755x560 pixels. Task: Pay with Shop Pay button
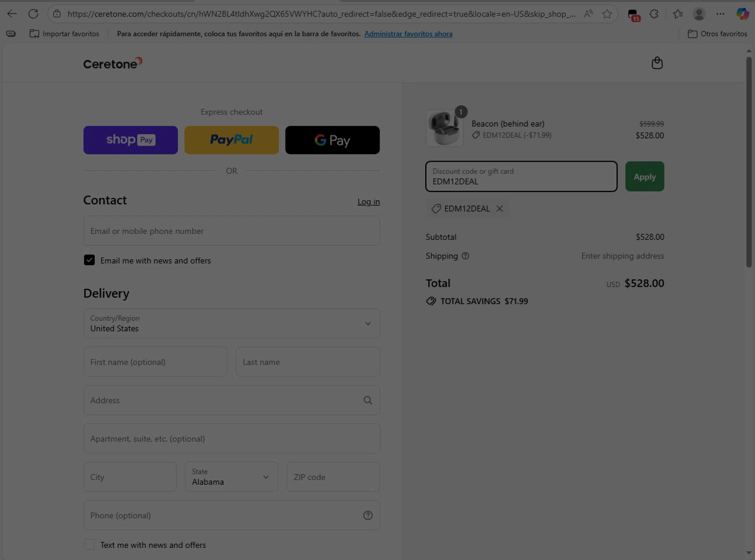(130, 140)
